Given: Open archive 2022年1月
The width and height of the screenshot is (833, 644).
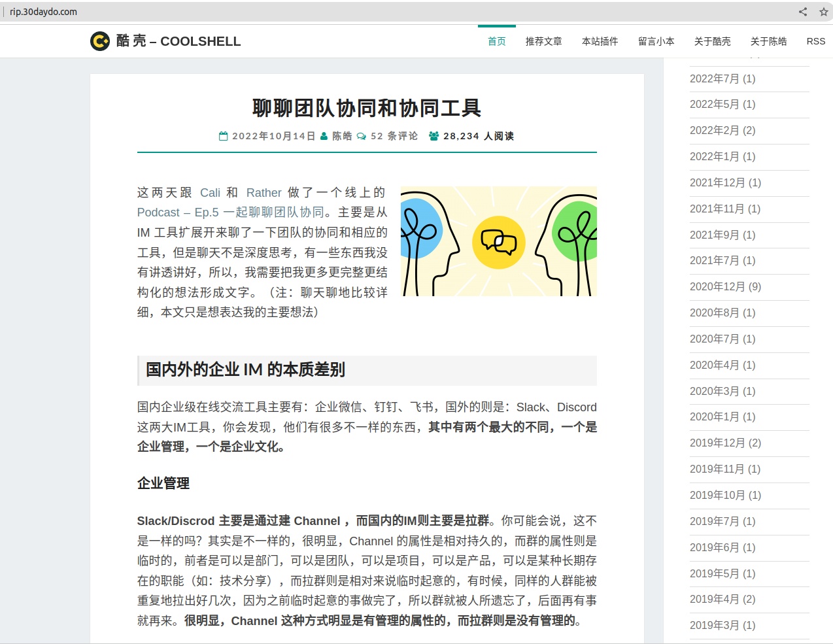Looking at the screenshot, I should pyautogui.click(x=722, y=156).
